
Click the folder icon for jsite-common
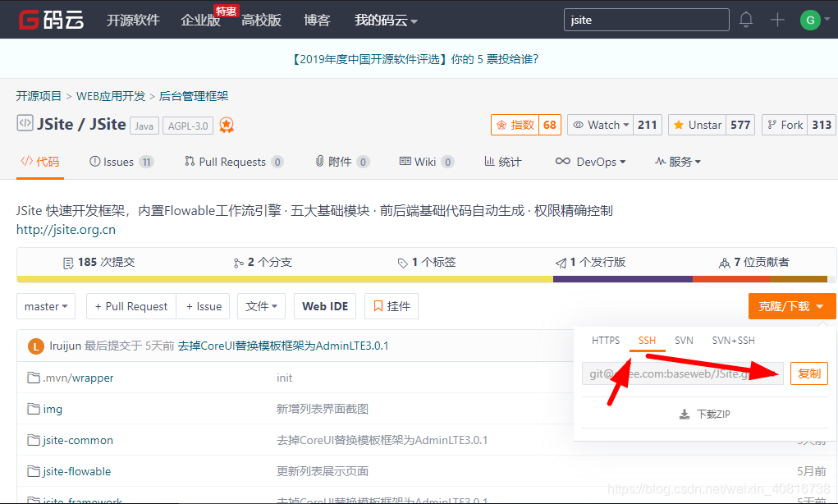(x=34, y=440)
